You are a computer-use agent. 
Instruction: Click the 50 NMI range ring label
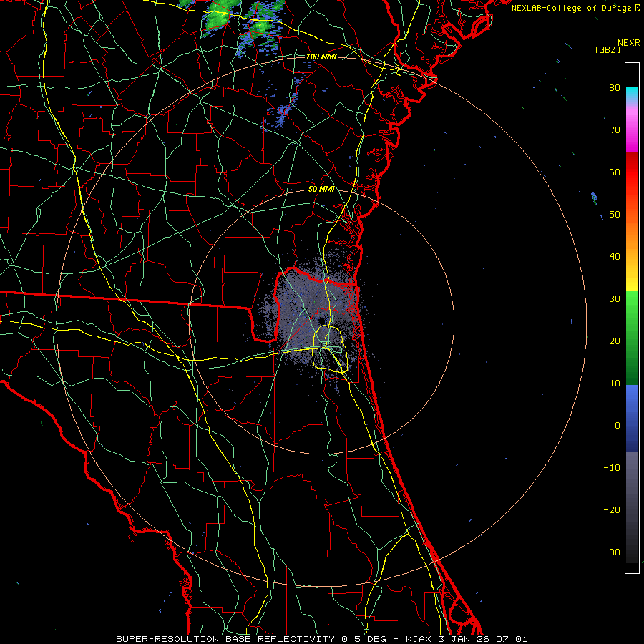[321, 190]
